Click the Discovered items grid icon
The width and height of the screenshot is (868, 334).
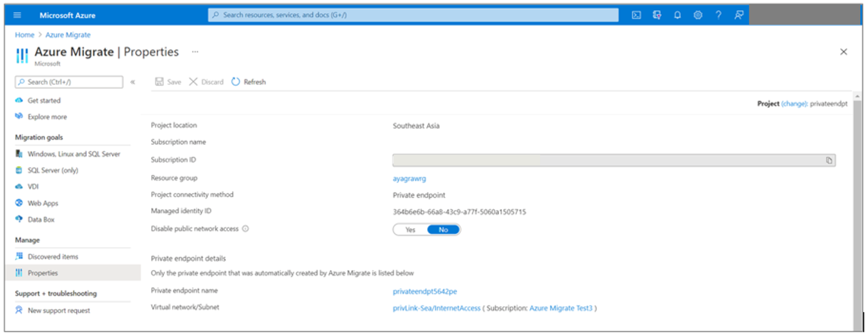pos(19,256)
